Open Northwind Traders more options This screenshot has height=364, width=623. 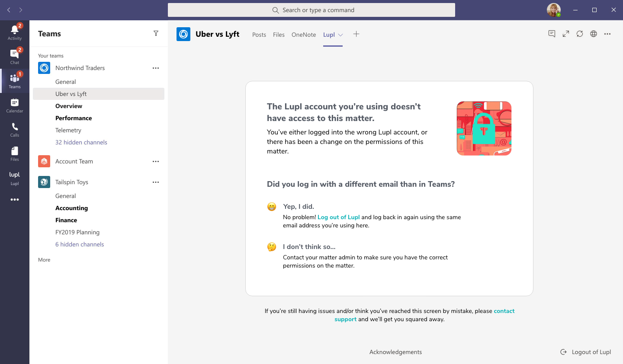click(x=156, y=68)
